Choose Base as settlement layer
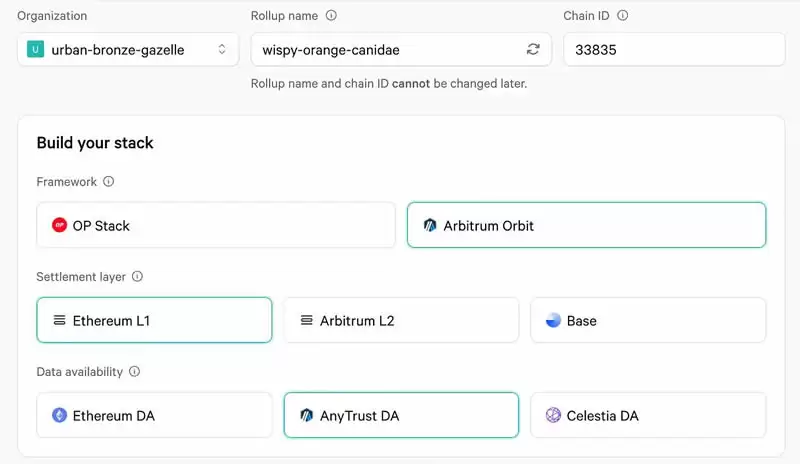Screen dimensions: 800x464 (647, 321)
